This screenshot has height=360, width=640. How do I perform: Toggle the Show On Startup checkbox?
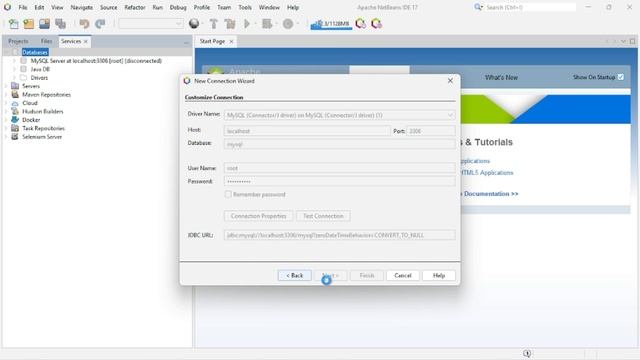(x=621, y=77)
